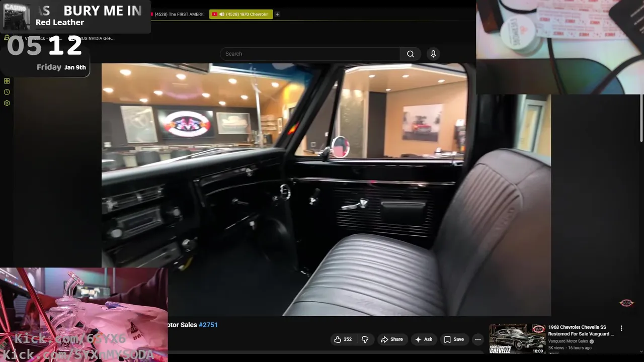Open a new browser tab

(x=277, y=14)
